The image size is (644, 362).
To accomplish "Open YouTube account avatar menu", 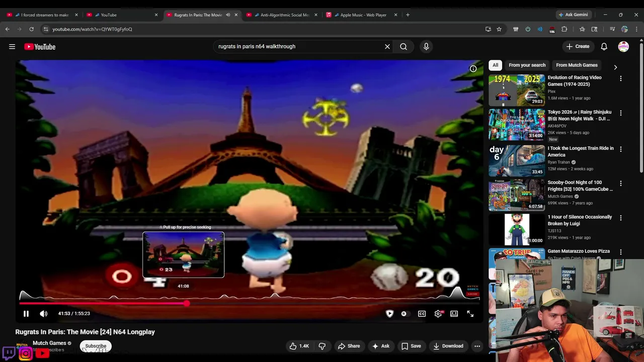I will click(623, 46).
